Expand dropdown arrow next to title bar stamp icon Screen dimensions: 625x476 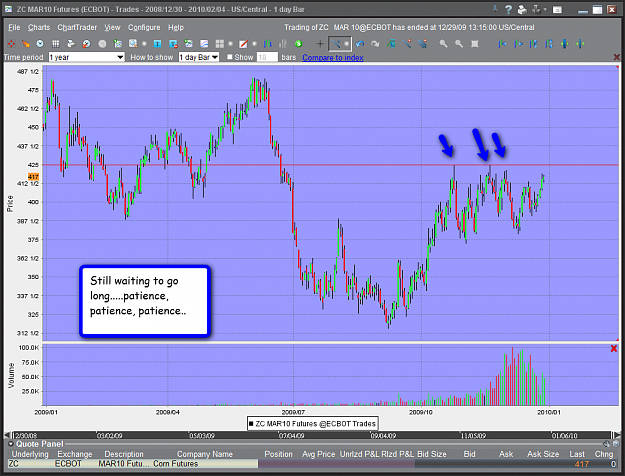545,10
